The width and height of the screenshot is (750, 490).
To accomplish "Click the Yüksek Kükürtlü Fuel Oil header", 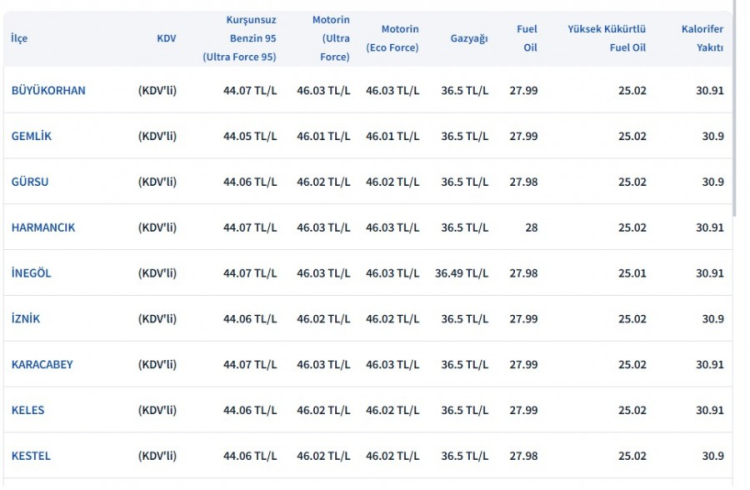I will (607, 38).
